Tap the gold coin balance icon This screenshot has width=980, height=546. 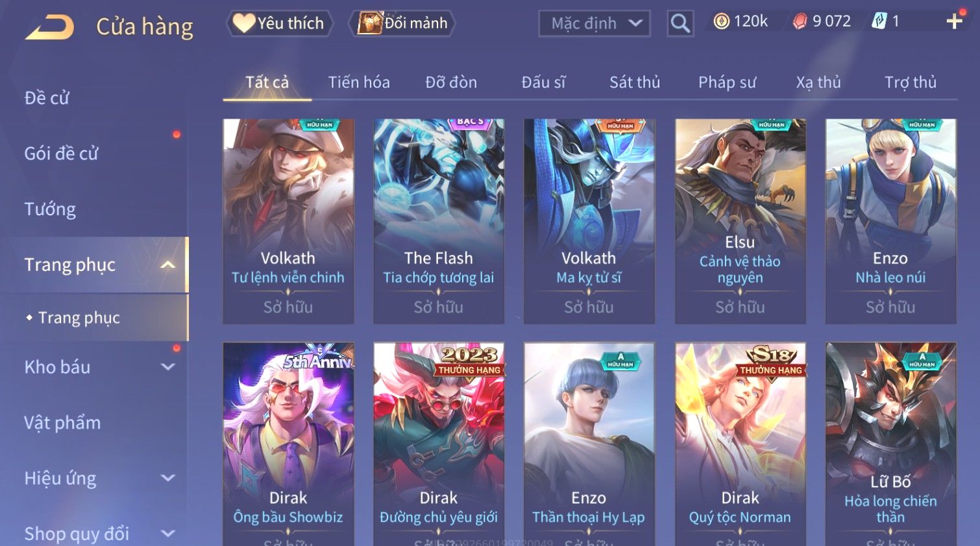point(721,21)
